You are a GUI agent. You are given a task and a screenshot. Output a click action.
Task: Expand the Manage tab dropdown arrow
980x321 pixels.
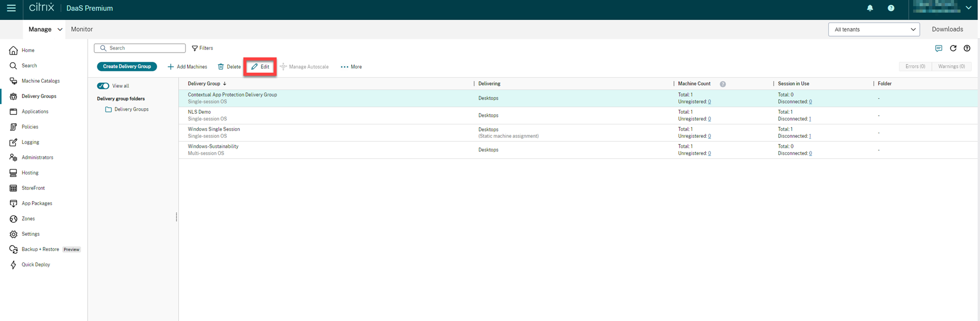pyautogui.click(x=60, y=30)
